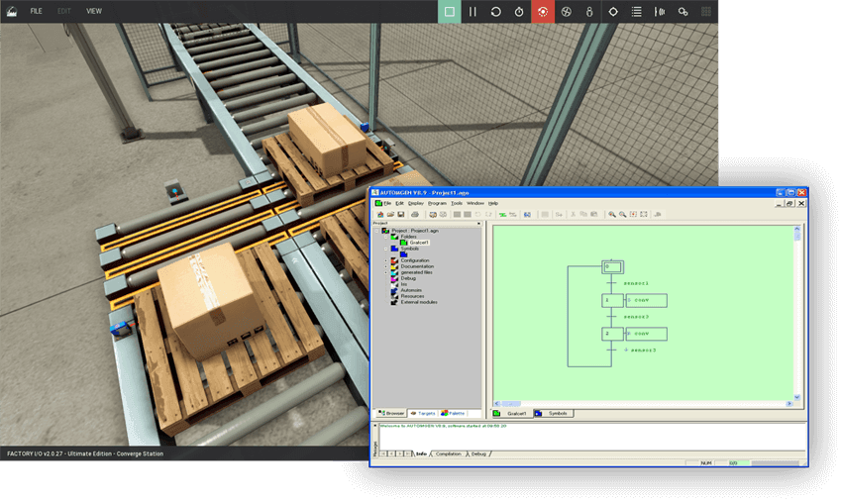Viewport: 842px width, 504px height.
Task: Open the AUTOMGEN File menu
Action: click(x=387, y=203)
